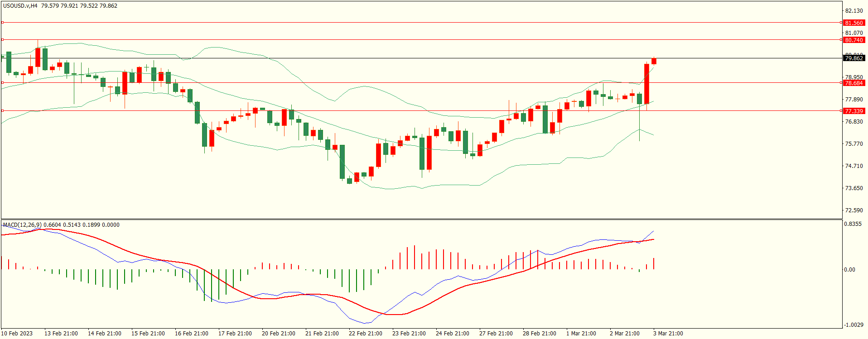Viewport: 868px width, 339px height.
Task: Click the MACD zero level 0.00 label
Action: (849, 270)
